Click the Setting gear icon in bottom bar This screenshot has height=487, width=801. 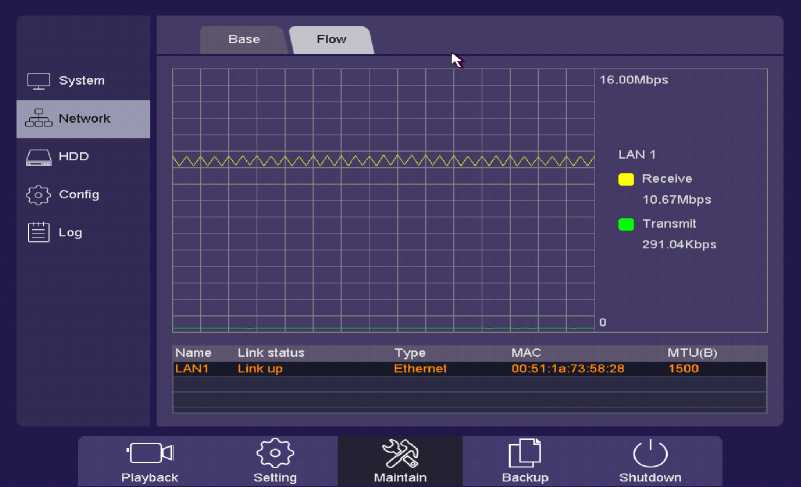tap(275, 454)
